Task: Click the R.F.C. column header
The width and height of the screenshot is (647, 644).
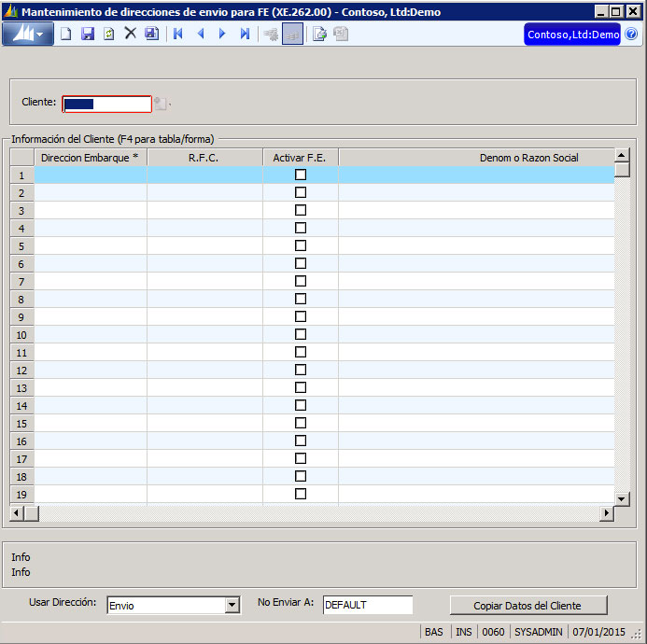Action: point(204,158)
